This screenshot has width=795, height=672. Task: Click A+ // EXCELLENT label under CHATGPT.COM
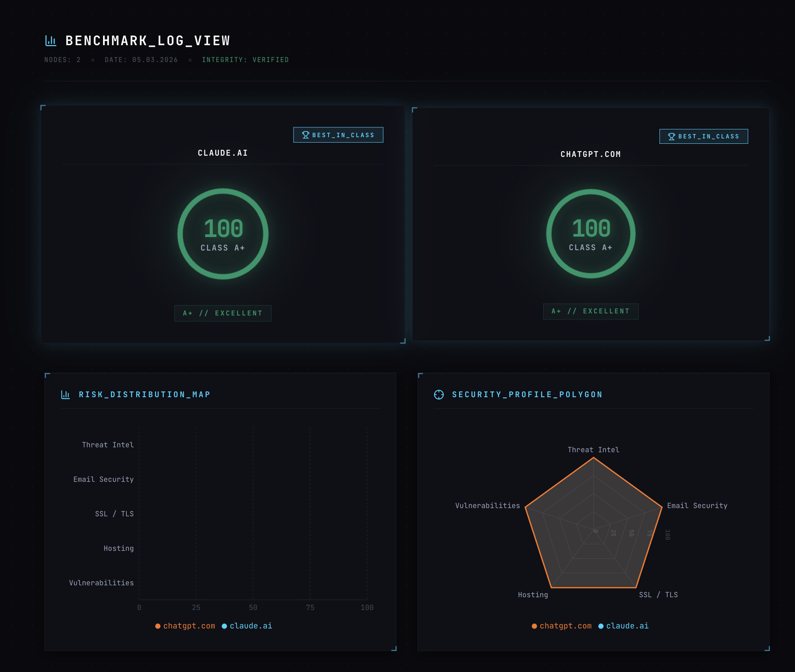(x=591, y=311)
